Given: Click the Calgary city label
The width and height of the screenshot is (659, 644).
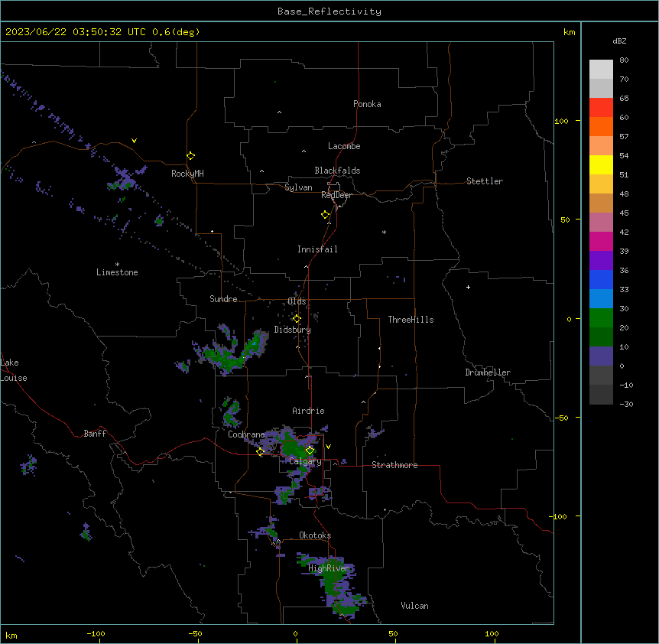Looking at the screenshot, I should (x=305, y=461).
